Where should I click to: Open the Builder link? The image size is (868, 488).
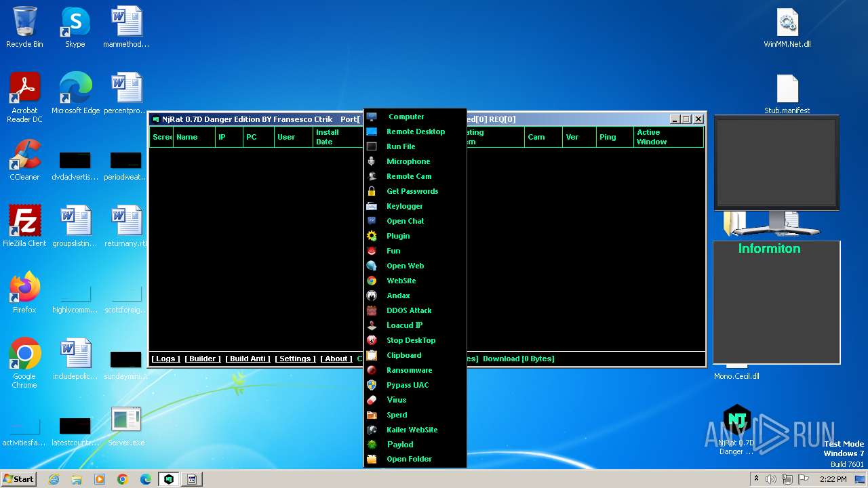point(203,359)
